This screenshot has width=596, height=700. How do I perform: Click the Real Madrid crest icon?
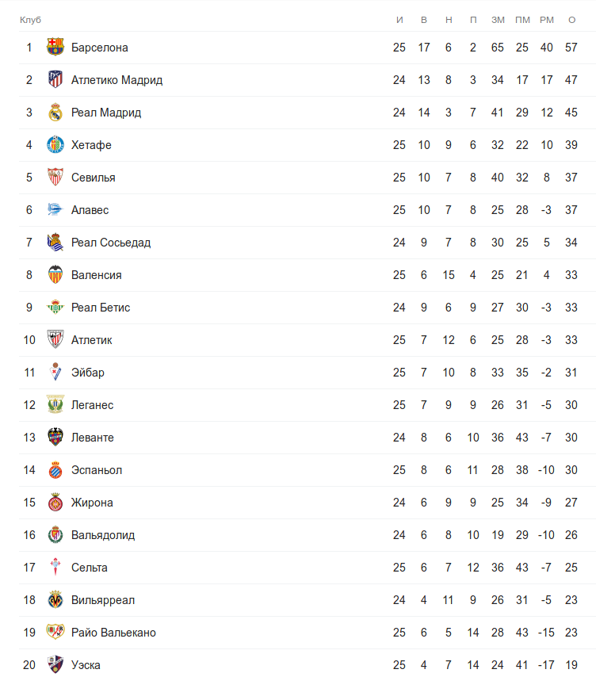(x=55, y=113)
